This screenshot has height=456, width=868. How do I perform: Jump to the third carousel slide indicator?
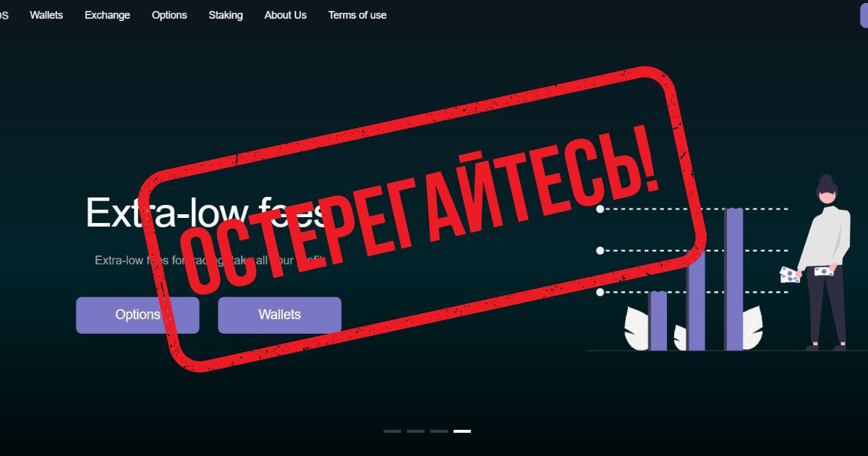439,431
